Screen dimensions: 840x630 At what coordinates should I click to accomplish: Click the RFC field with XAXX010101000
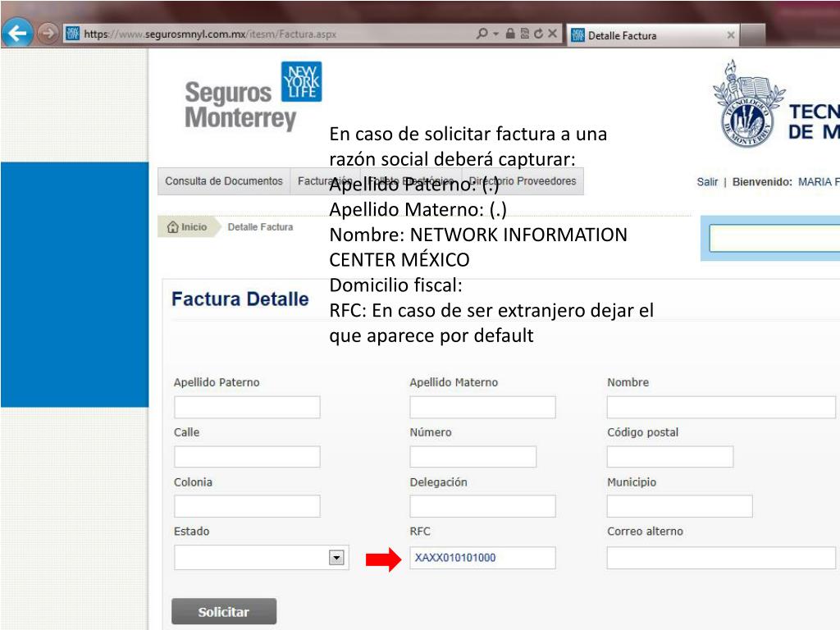point(482,558)
